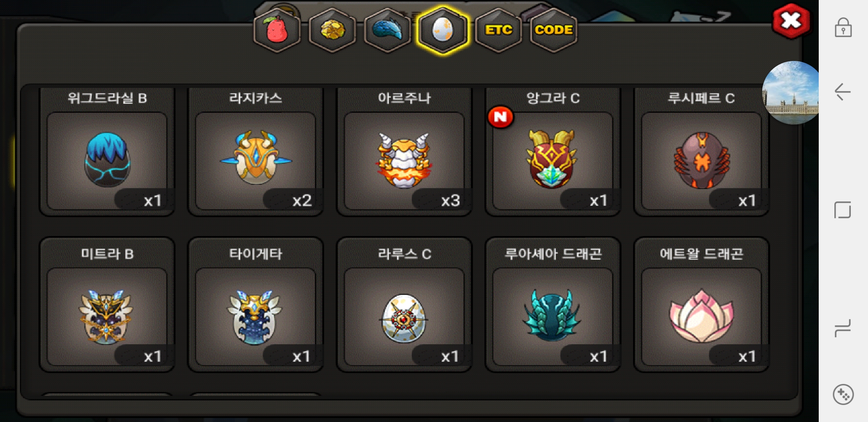Choose the 타이게타 egg
This screenshot has height=422, width=868.
(256, 305)
